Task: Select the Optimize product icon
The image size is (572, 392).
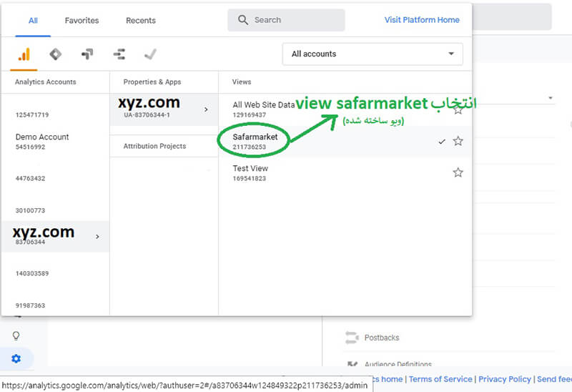Action: tap(87, 54)
